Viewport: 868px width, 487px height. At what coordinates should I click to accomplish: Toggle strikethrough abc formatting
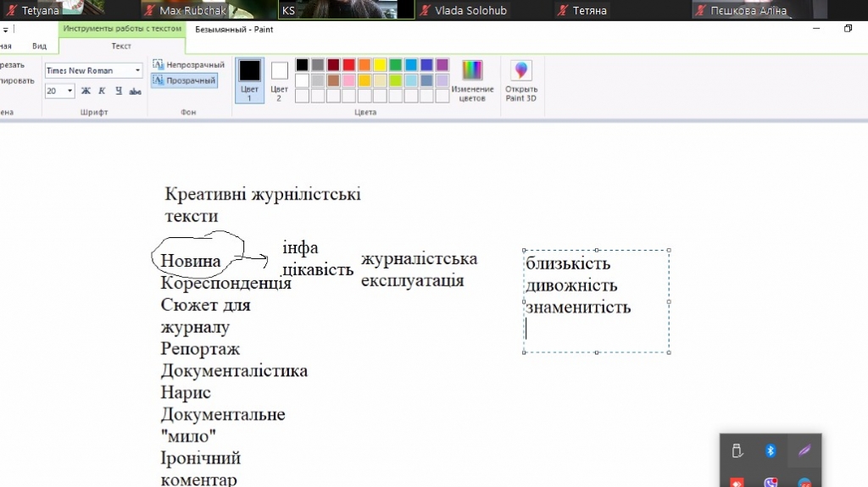point(135,91)
